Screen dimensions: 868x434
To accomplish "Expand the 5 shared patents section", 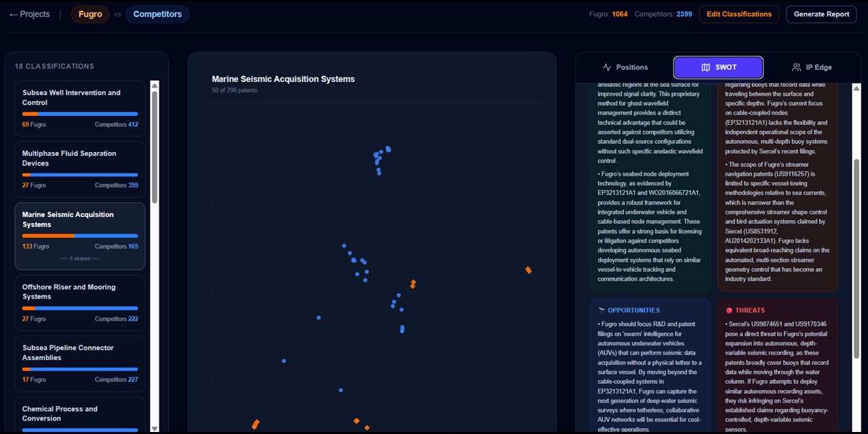I will [x=80, y=258].
